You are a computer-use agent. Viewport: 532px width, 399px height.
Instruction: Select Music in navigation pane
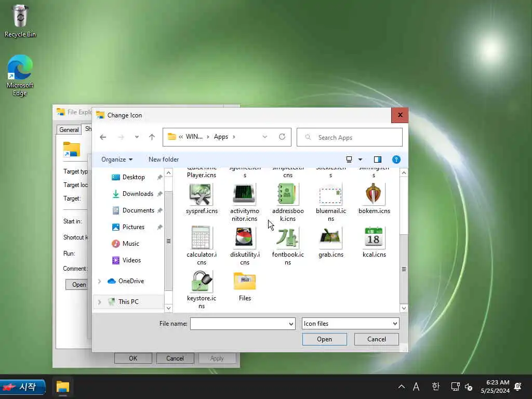130,244
